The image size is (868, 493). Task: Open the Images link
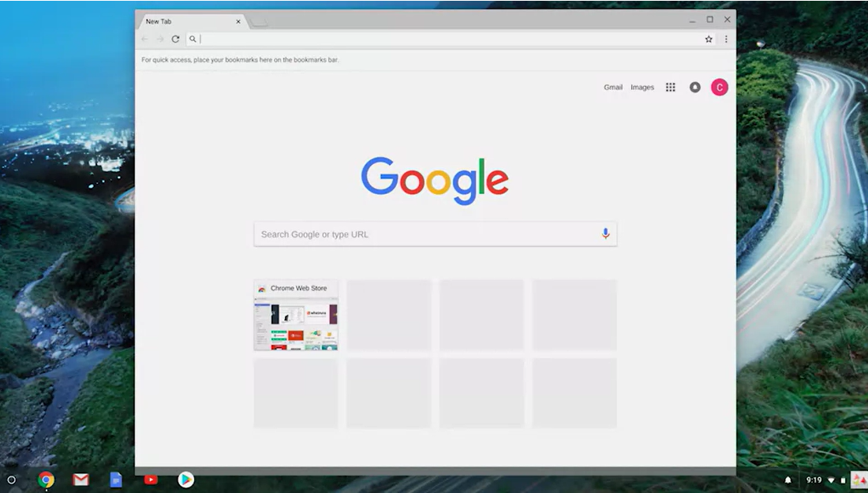(642, 87)
